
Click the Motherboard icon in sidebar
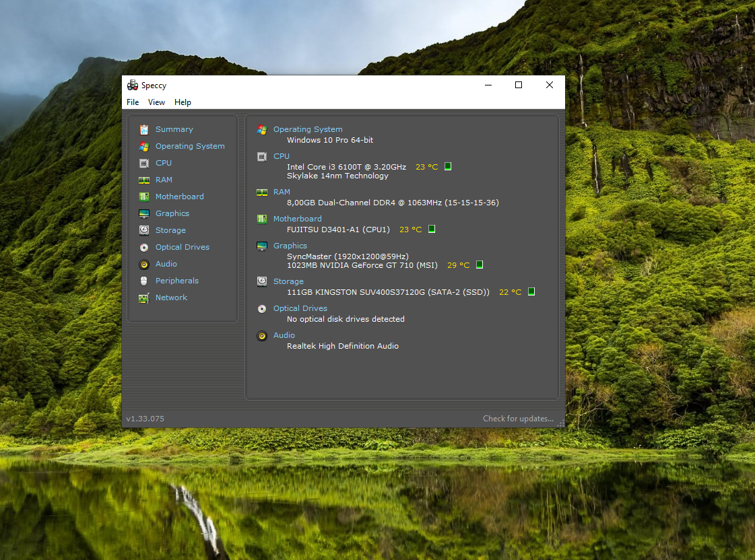[144, 197]
